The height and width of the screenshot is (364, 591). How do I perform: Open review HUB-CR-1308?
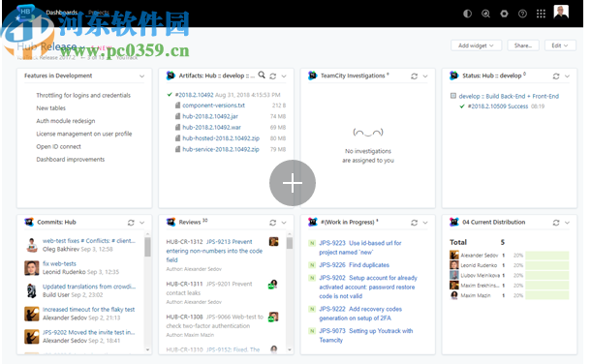[215, 321]
